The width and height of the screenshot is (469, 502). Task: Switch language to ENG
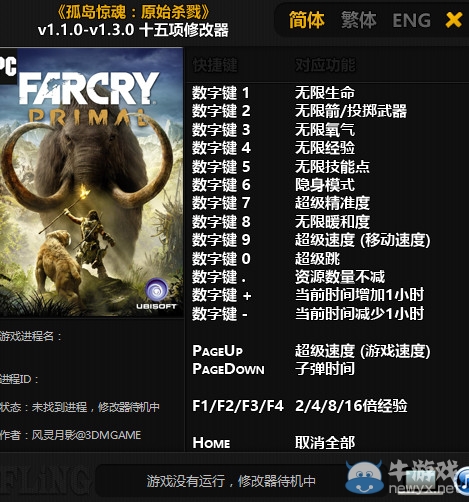tap(412, 20)
